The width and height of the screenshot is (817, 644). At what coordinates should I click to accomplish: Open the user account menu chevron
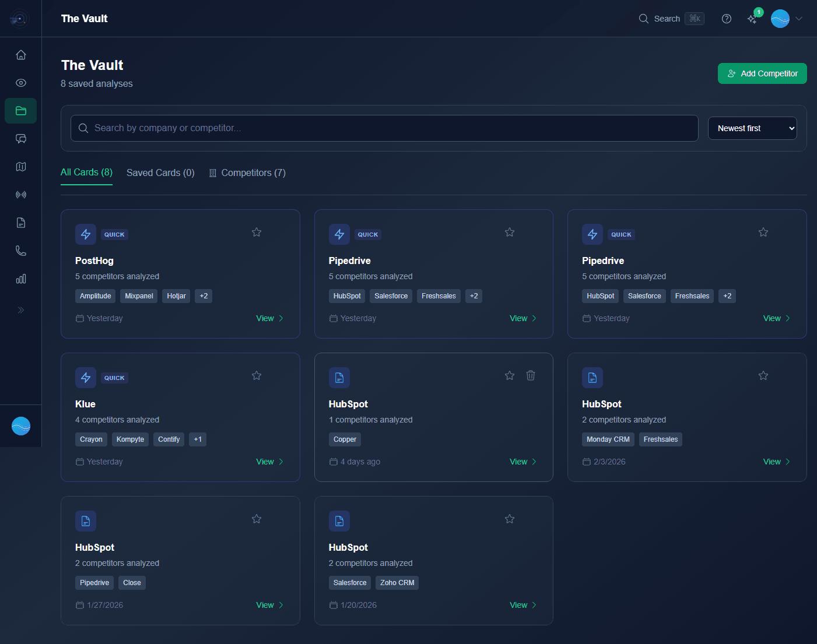[x=799, y=19]
